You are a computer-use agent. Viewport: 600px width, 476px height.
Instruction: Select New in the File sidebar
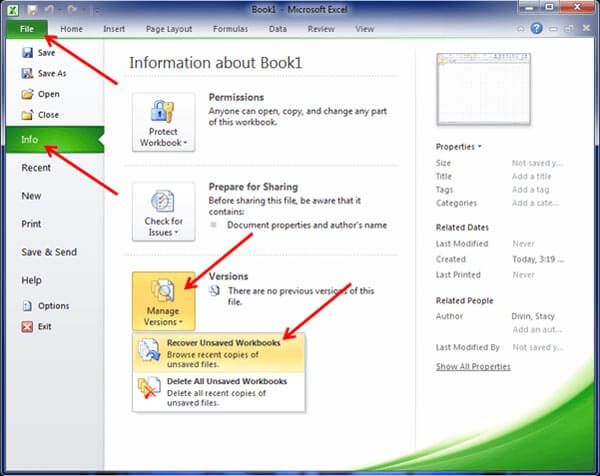(x=31, y=196)
